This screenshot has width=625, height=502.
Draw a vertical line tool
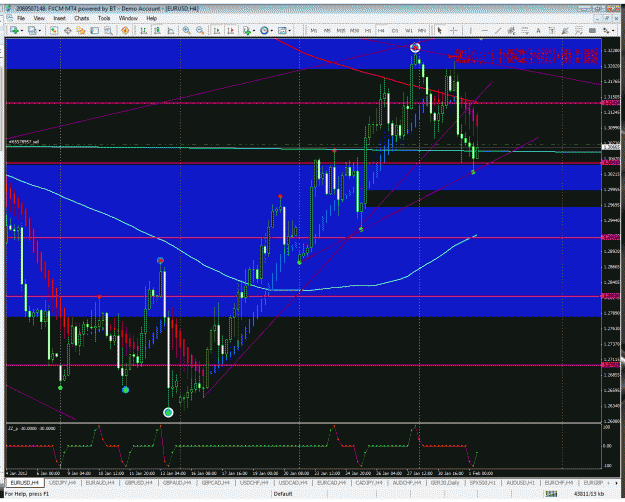click(x=471, y=30)
